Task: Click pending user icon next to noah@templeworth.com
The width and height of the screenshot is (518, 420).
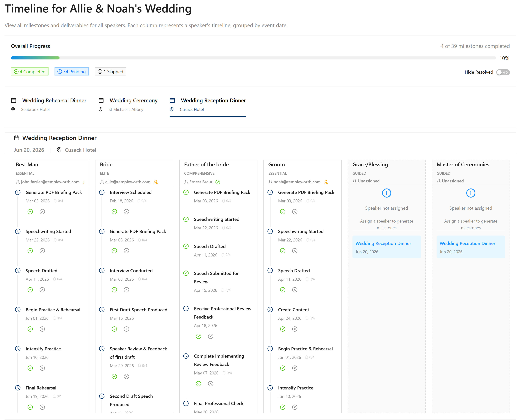Action: point(326,182)
